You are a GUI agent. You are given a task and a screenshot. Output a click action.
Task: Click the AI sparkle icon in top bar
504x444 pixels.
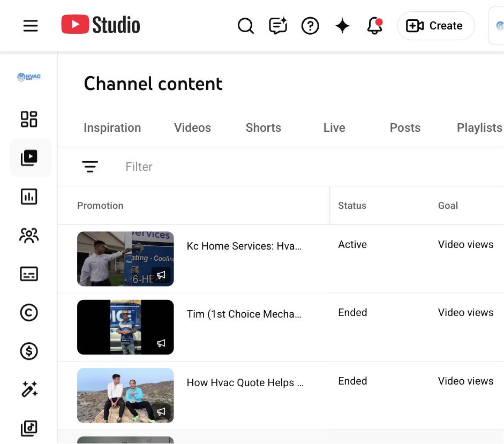click(342, 25)
